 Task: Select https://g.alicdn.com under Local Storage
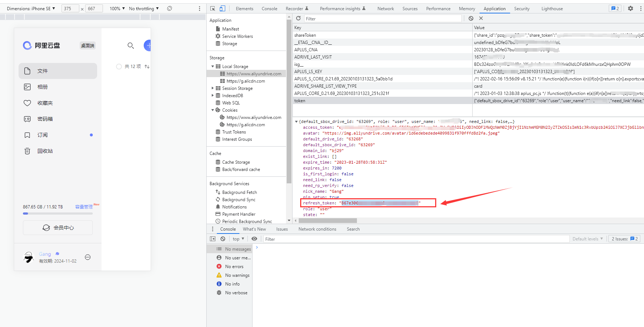246,81
